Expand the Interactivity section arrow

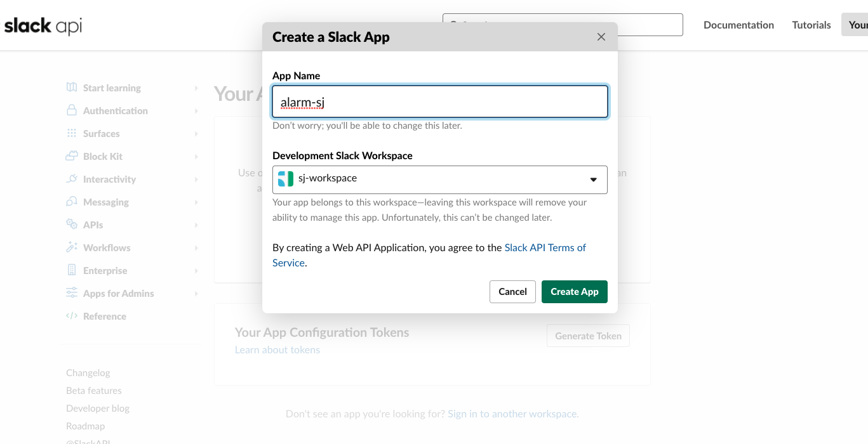(x=196, y=180)
